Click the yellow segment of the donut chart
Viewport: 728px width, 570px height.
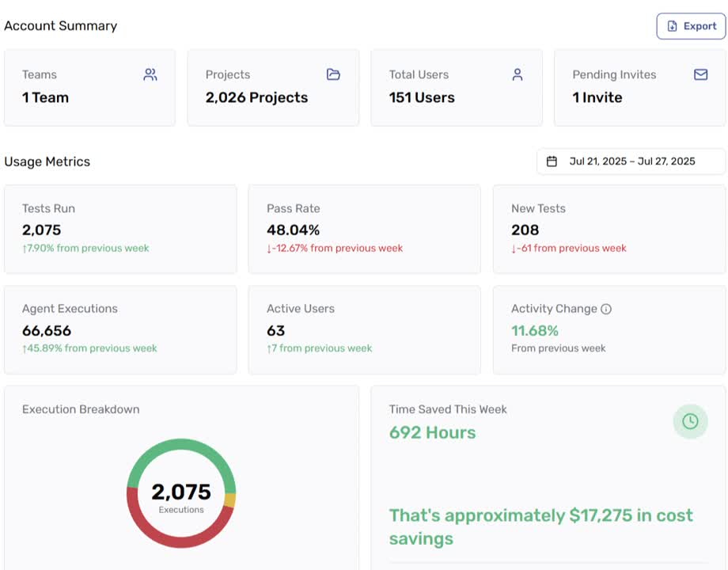(230, 500)
